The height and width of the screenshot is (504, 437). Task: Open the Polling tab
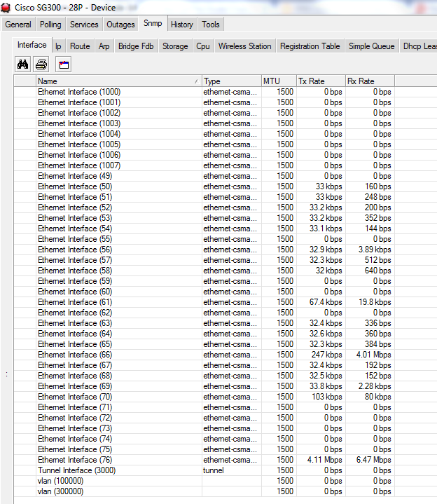click(50, 25)
